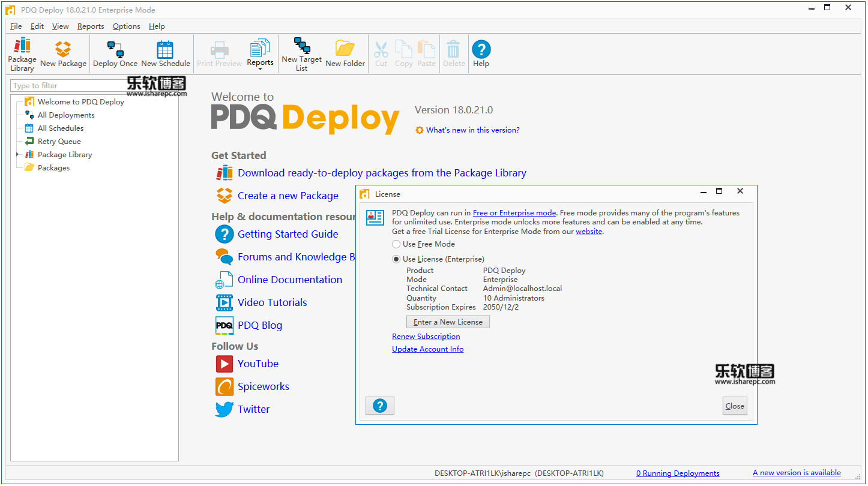Follow the Renew Subscription link
The image size is (868, 486).
tap(426, 337)
